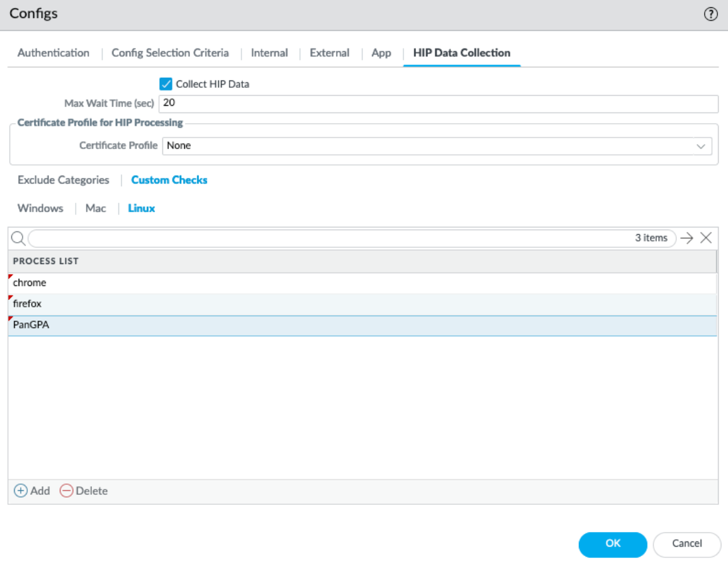This screenshot has height=570, width=728.
Task: Open the Config Selection Criteria tab
Action: [170, 53]
